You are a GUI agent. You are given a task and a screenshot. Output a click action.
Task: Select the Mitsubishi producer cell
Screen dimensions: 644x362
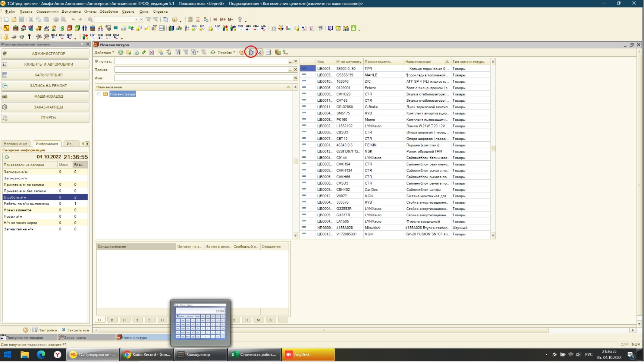tap(383, 227)
